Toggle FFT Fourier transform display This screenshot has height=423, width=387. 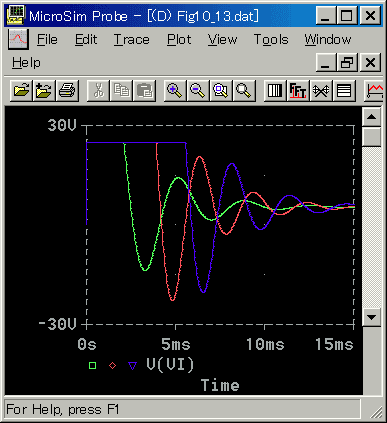pos(298,90)
